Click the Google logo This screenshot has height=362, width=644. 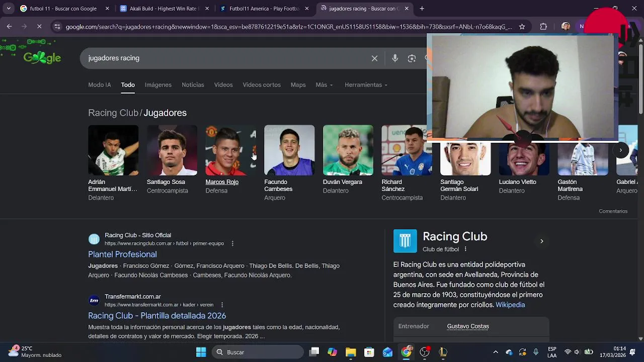(x=42, y=57)
